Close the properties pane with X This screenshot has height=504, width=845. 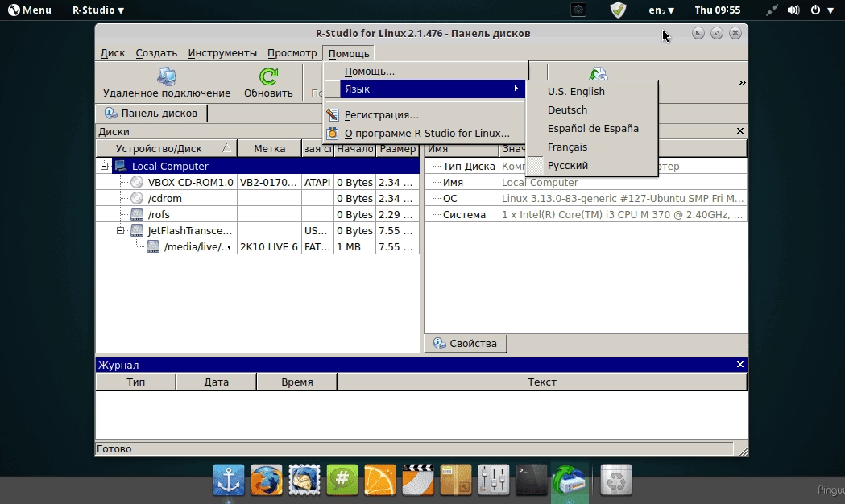pos(740,131)
